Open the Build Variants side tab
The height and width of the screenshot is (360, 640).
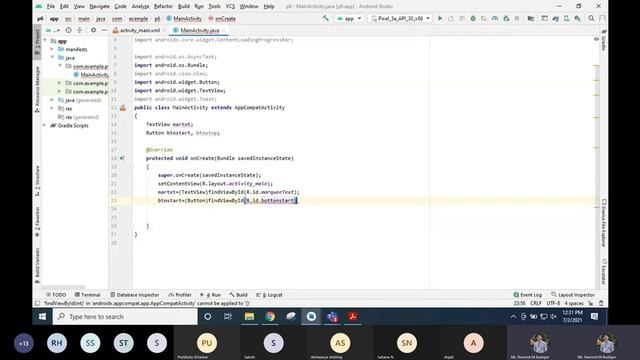tap(37, 265)
